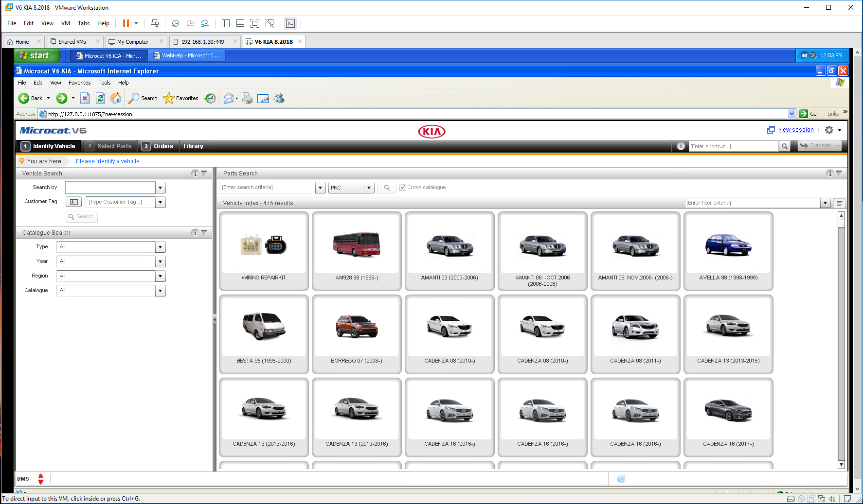The width and height of the screenshot is (863, 504).
Task: Click the shortcut search magnifier button
Action: 784,146
